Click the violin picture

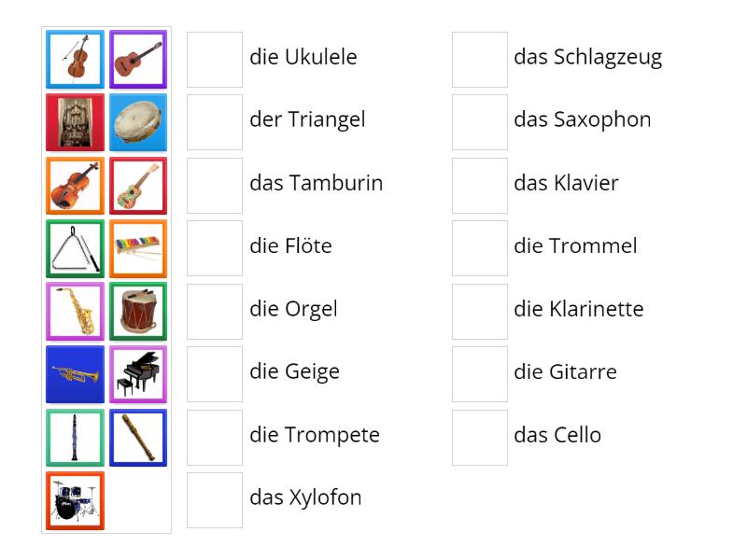[x=74, y=185]
